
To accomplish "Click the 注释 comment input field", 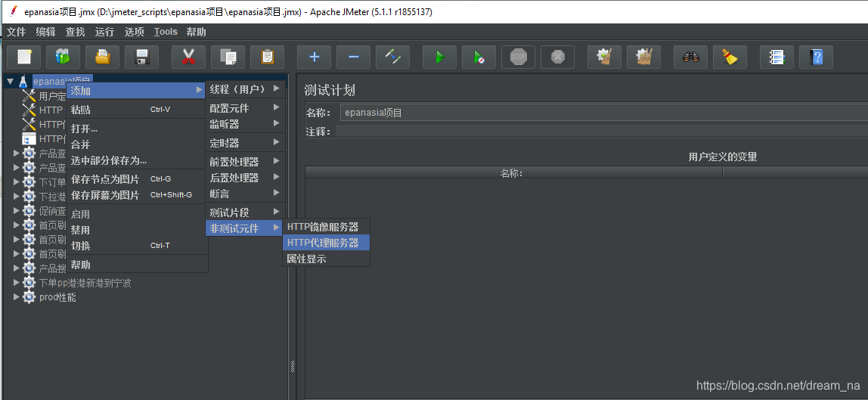I will [x=602, y=132].
